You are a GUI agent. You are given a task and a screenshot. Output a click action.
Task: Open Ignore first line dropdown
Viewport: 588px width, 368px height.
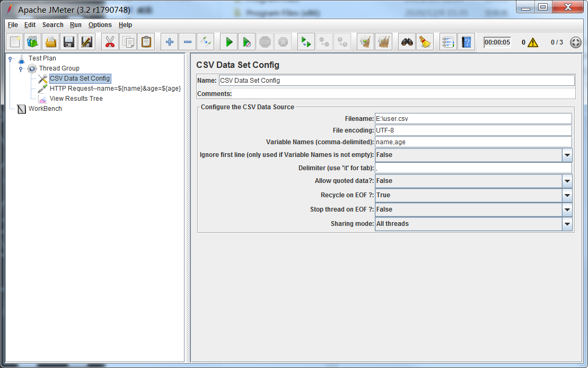(567, 155)
